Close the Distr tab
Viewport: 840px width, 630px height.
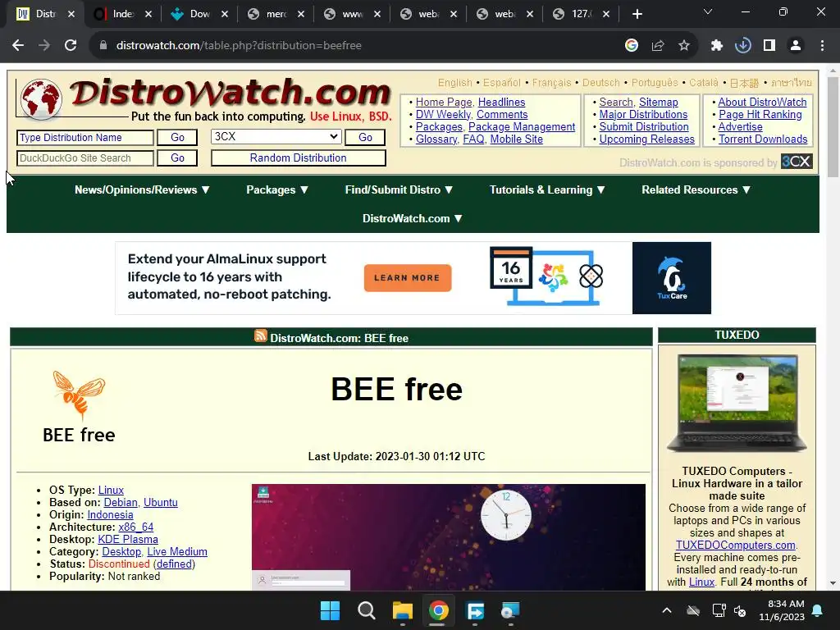[71, 15]
